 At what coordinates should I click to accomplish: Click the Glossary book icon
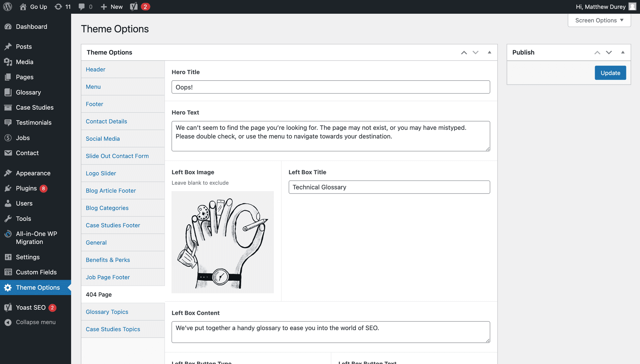click(8, 92)
